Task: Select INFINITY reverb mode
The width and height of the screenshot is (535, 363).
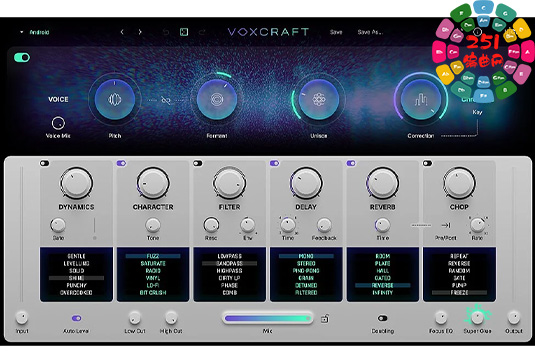Action: point(382,293)
